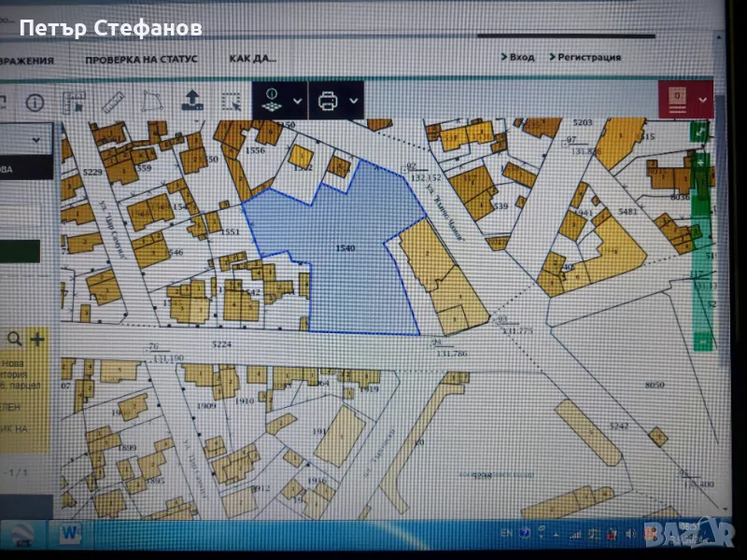Click the info (ⓘ) tool in the toolbar
This screenshot has height=560, width=747.
click(33, 101)
